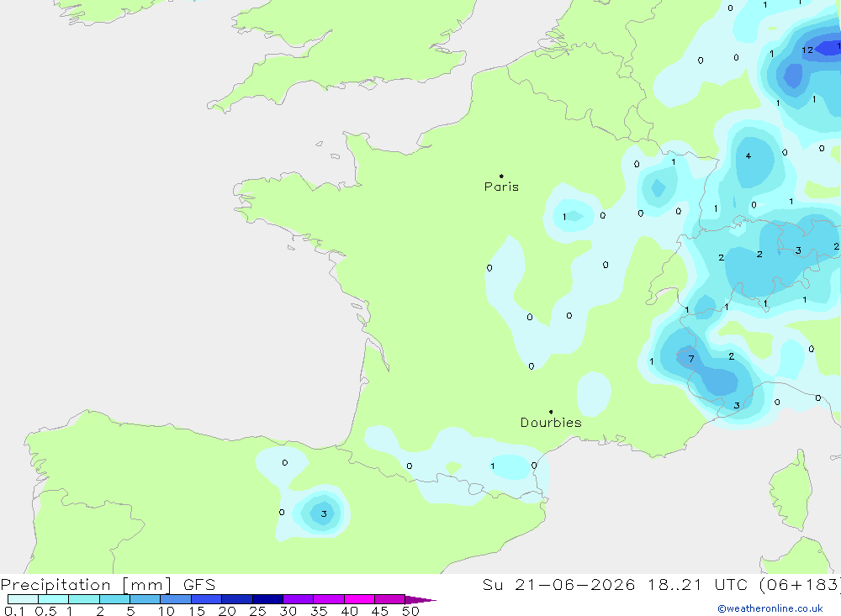Image resolution: width=841 pixels, height=616 pixels.
Task: Select the black dot marking Dourbies
Action: pos(551,412)
